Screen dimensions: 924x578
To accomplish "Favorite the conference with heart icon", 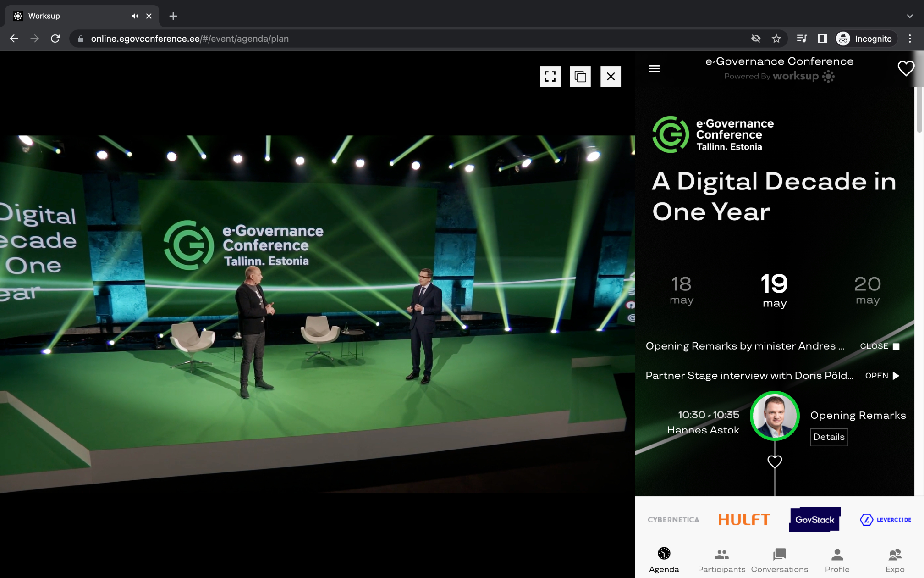I will 906,68.
